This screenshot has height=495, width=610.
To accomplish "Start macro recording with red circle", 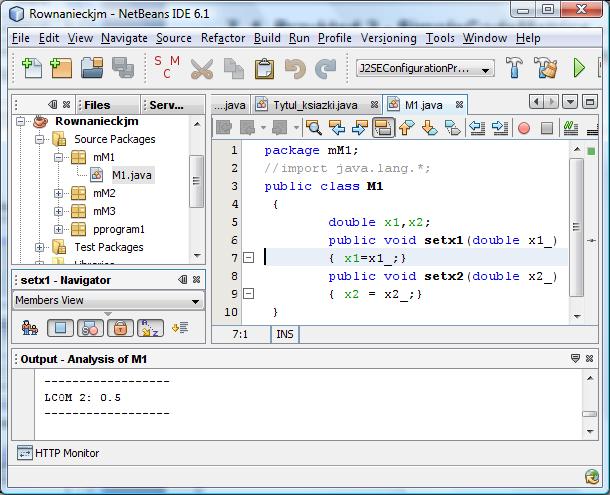I will (x=524, y=128).
